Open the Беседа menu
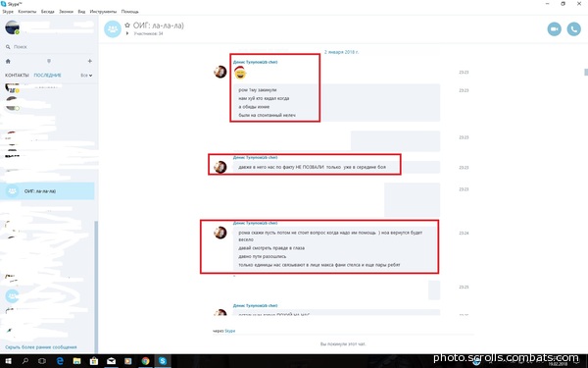Viewport: 588px width, 368px height. [48, 12]
